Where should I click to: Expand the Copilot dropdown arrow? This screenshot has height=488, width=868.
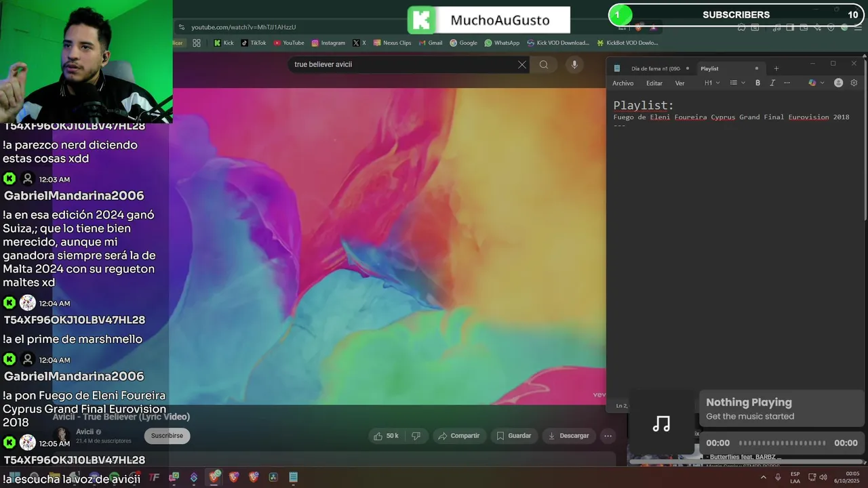[x=822, y=83]
